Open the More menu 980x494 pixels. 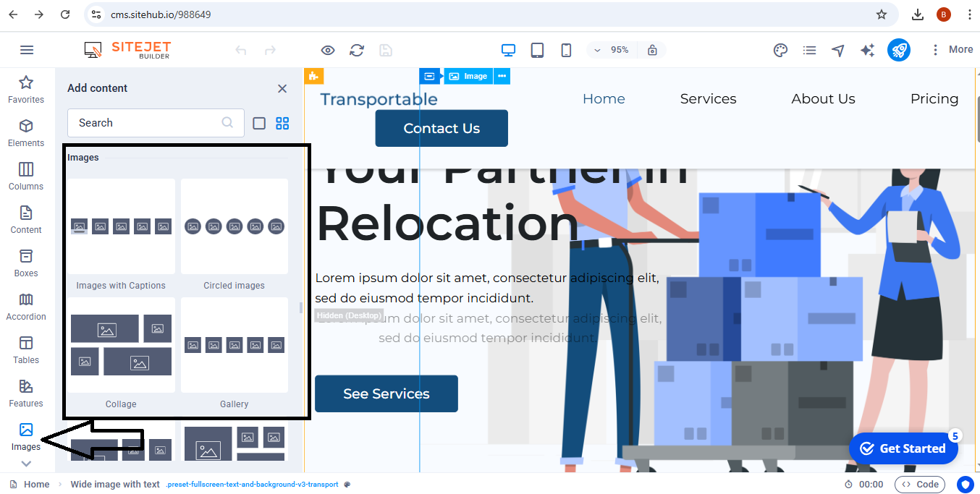[x=952, y=50]
